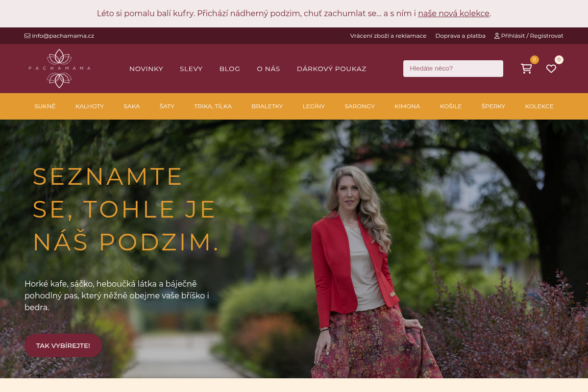Select the Sarongy category
The height and width of the screenshot is (392, 588).
point(360,106)
